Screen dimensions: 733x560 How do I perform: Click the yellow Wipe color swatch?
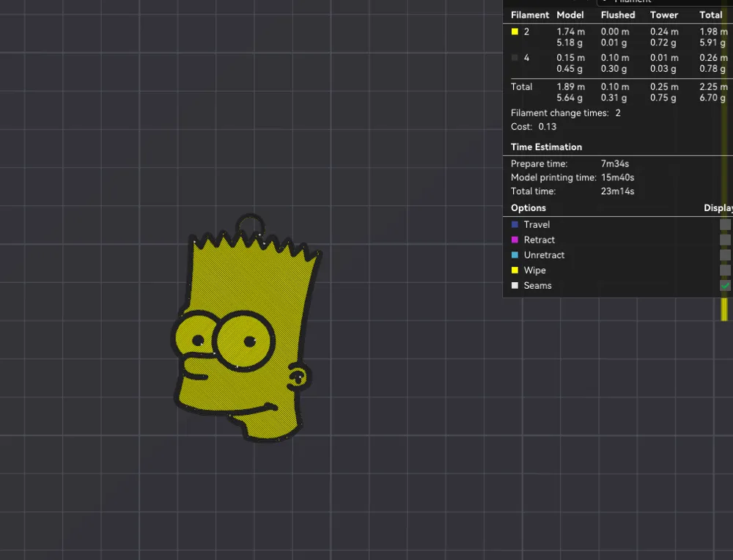(x=515, y=270)
